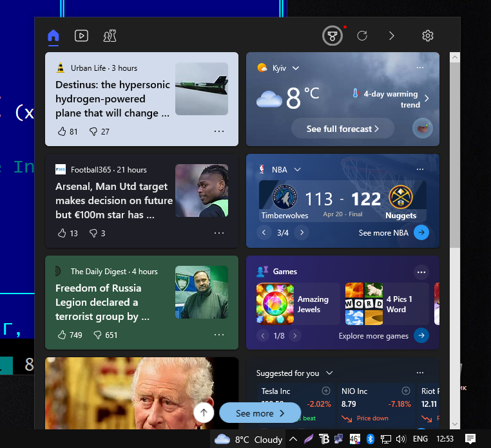Open widget settings gear

pyautogui.click(x=428, y=36)
